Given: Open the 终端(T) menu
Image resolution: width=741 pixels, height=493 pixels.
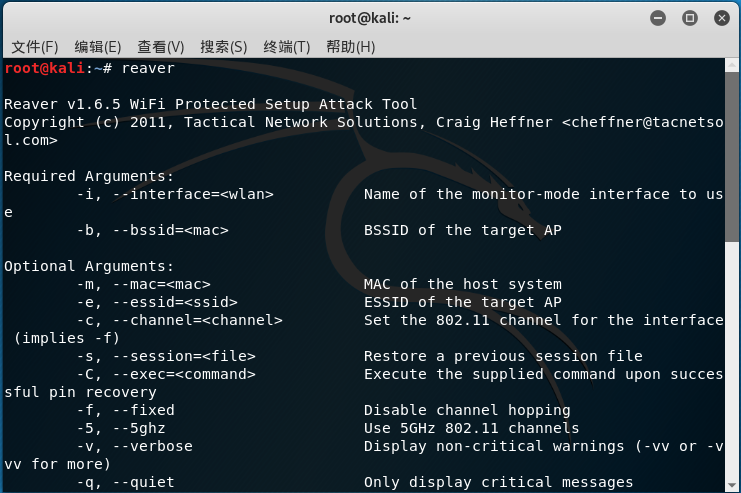Looking at the screenshot, I should click(x=286, y=47).
